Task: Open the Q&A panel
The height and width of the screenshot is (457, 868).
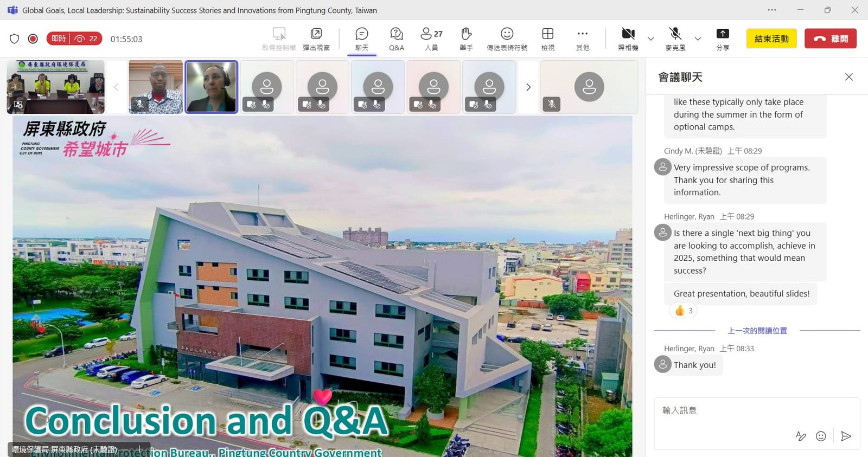Action: pos(396,39)
